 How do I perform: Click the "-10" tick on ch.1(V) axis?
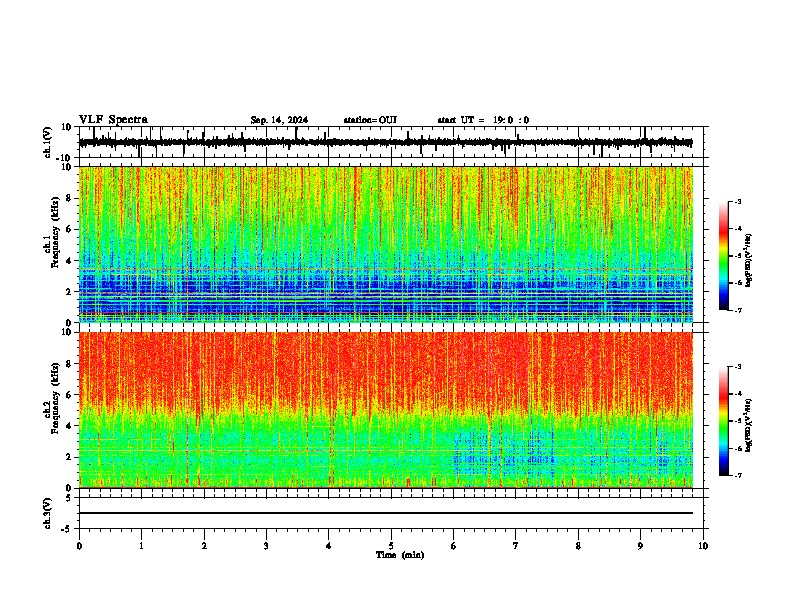pyautogui.click(x=65, y=158)
